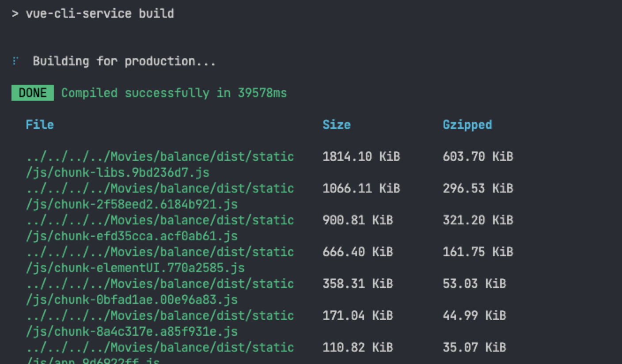Click the Building for production status text
The height and width of the screenshot is (364, 622).
[x=124, y=61]
